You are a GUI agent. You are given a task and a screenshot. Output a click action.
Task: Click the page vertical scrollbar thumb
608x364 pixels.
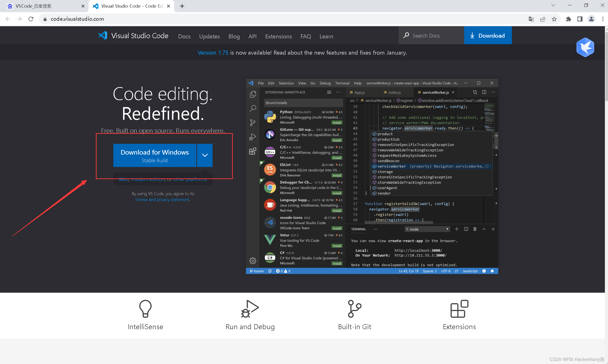(x=606, y=66)
